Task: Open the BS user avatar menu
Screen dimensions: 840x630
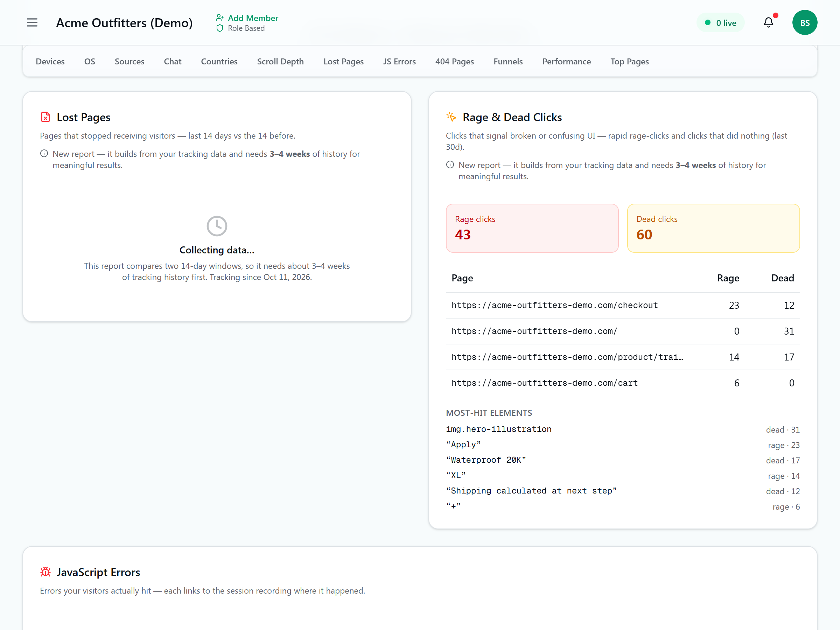Action: coord(805,23)
